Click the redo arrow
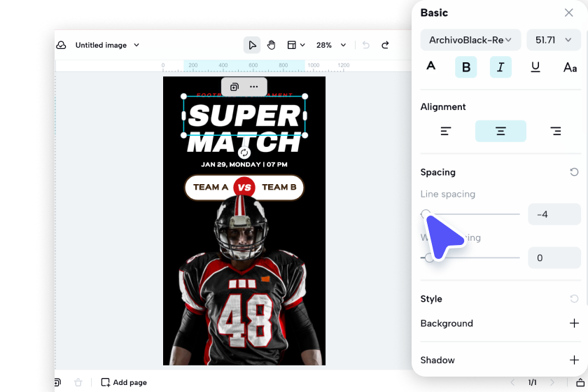This screenshot has width=588, height=392. [385, 45]
